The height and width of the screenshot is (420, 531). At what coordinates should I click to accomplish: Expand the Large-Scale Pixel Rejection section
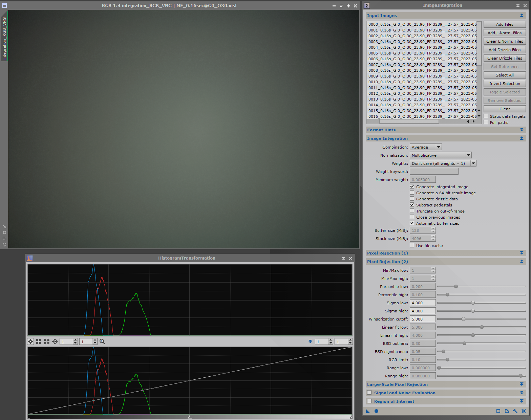tap(522, 384)
